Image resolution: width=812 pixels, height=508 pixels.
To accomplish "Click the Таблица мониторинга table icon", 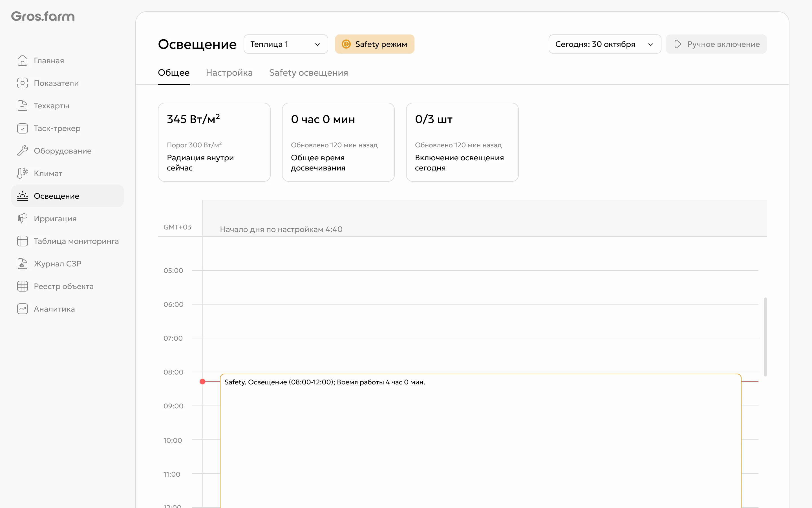I will click(x=23, y=241).
